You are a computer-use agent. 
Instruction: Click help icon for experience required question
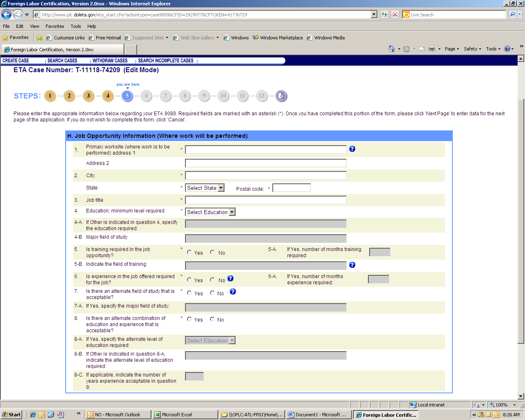pos(231,278)
